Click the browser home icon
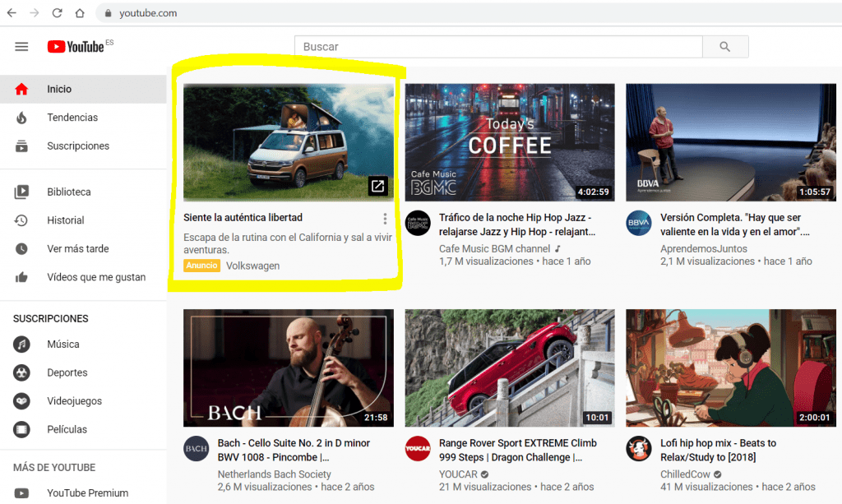The image size is (842, 504). pos(80,13)
